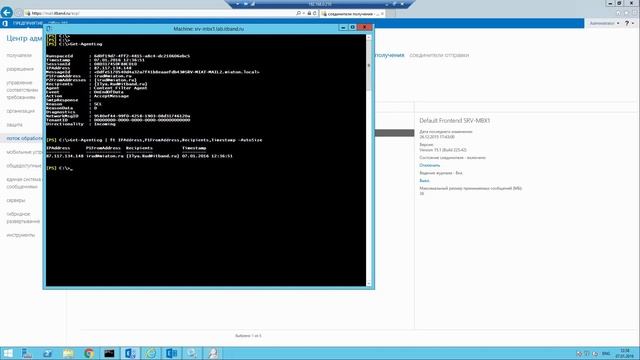Click the language indicator ENG in tray

coord(606,353)
